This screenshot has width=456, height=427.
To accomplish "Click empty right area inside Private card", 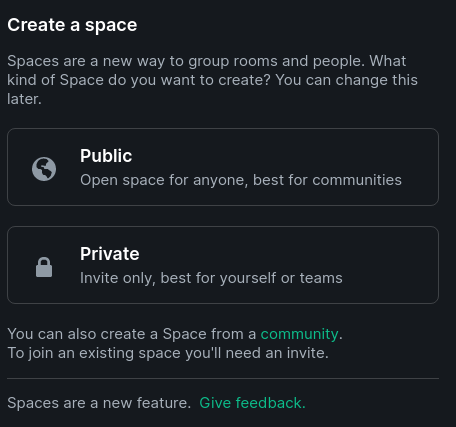I will pyautogui.click(x=390, y=265).
